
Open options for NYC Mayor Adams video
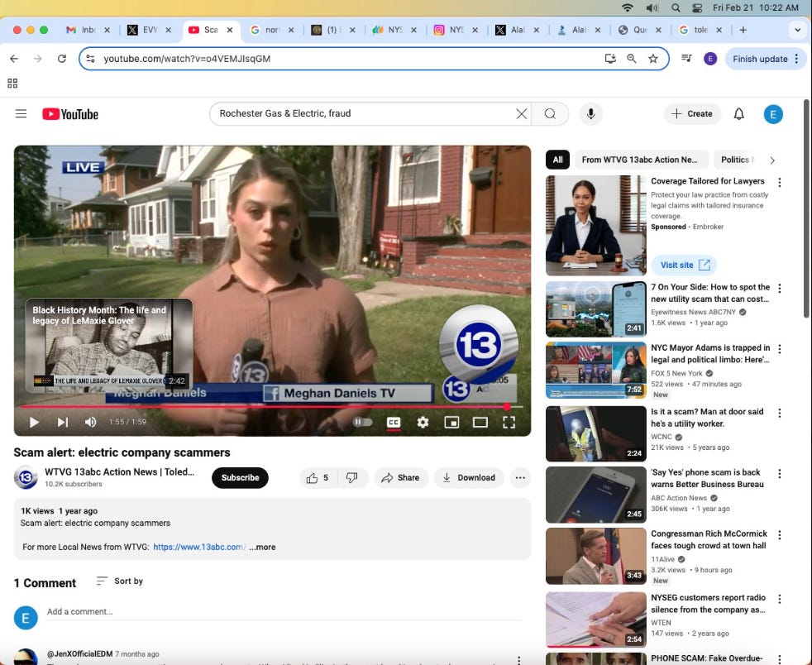pyautogui.click(x=780, y=349)
